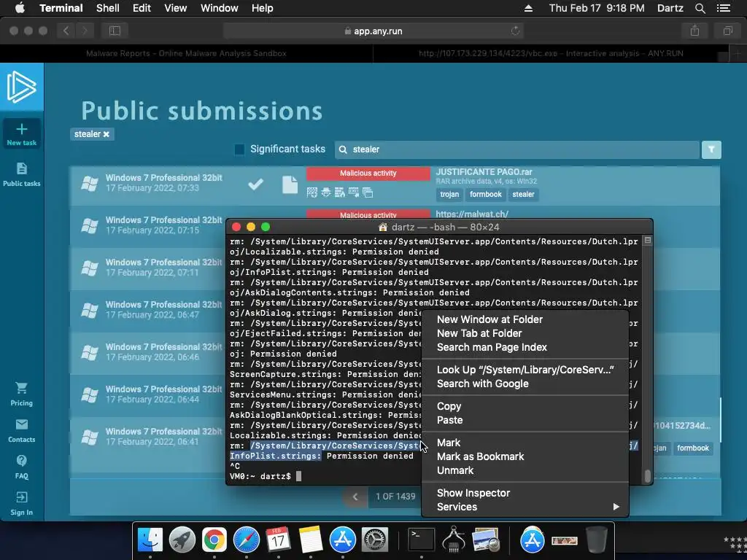Click checkmark icon in the 07:33 row
The height and width of the screenshot is (560, 747).
pos(255,184)
